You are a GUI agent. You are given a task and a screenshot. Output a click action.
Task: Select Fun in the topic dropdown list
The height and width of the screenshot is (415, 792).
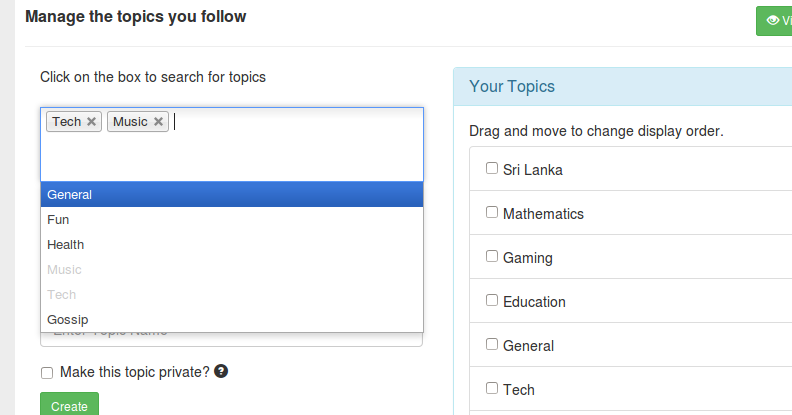[x=58, y=220]
